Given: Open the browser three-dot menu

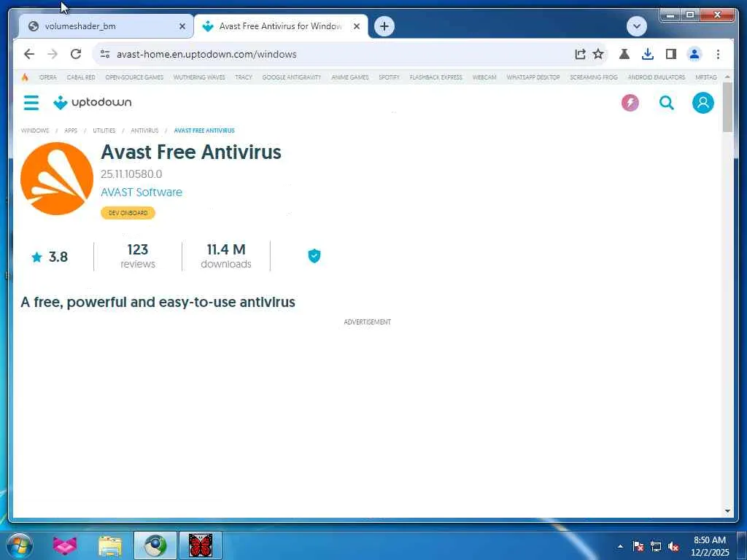Looking at the screenshot, I should 718,54.
